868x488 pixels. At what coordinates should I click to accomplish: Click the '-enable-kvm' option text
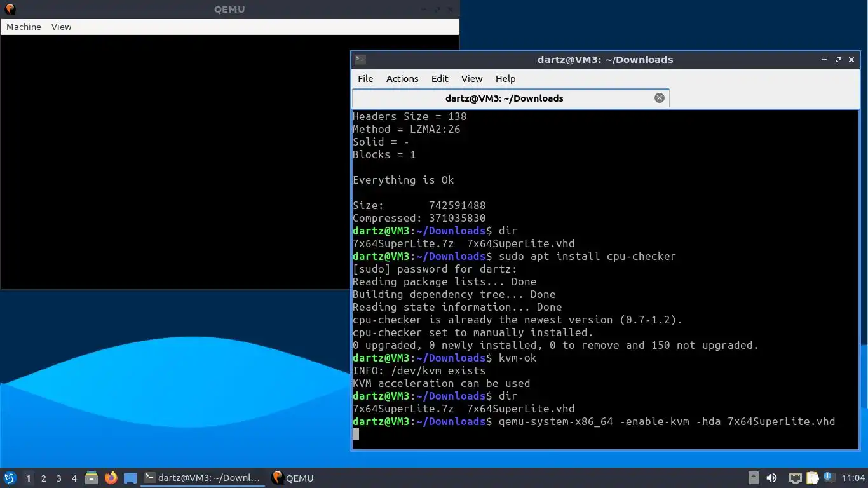pyautogui.click(x=654, y=421)
